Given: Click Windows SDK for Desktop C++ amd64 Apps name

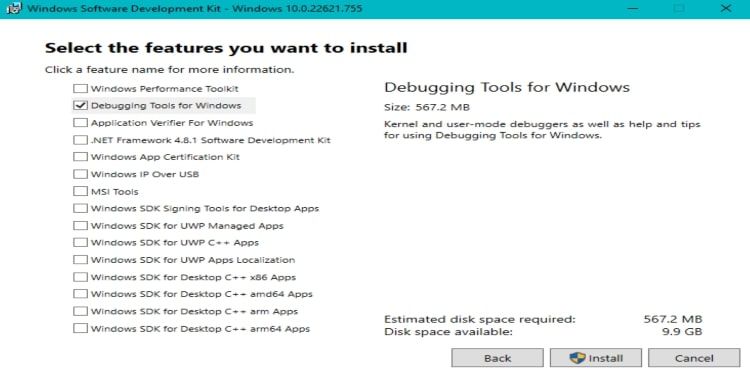Looking at the screenshot, I should (201, 294).
